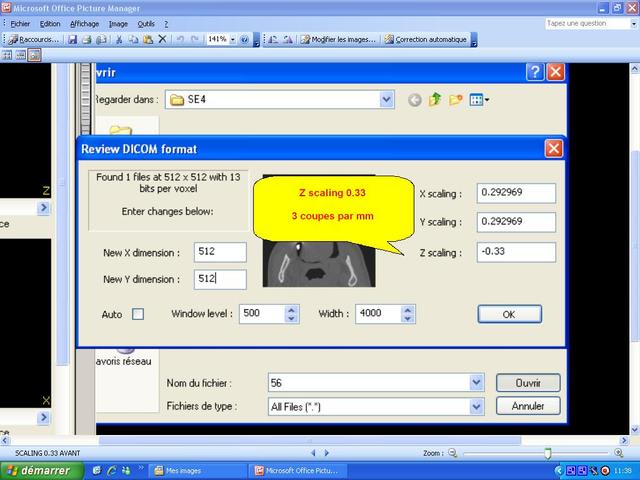Screen dimensions: 640x480
Task: Expand the Fichiers de type dropdown
Action: (476, 407)
